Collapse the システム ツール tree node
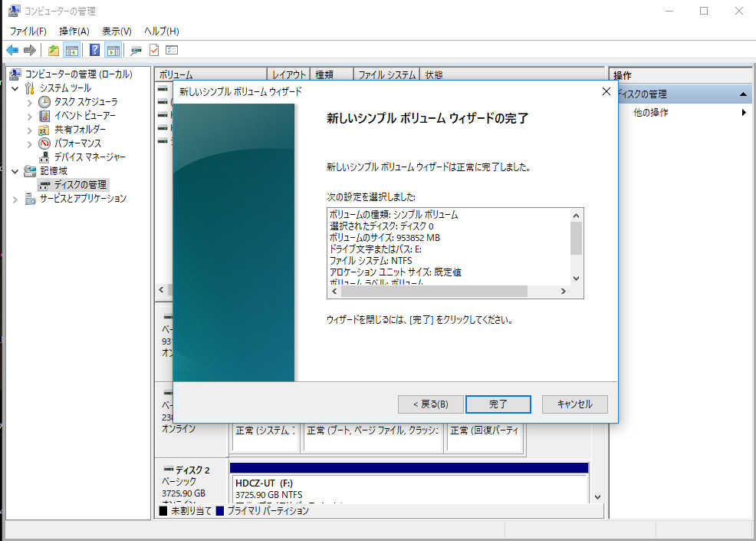 (16, 88)
